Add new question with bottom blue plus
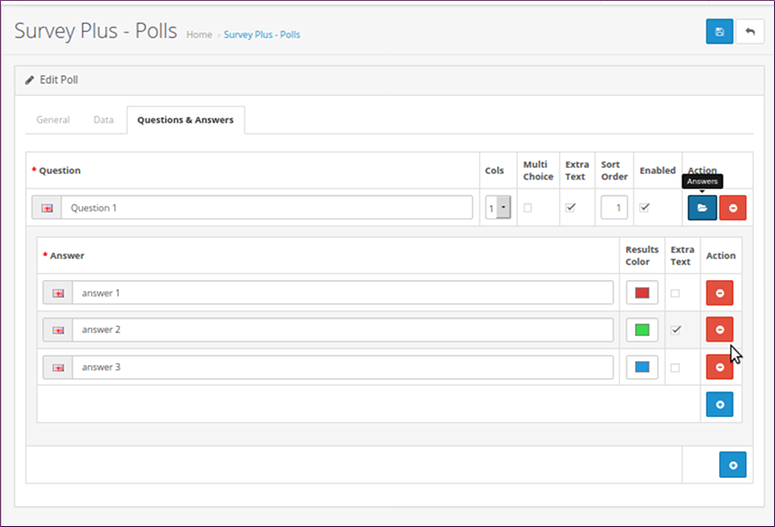The image size is (775, 527). click(x=732, y=465)
